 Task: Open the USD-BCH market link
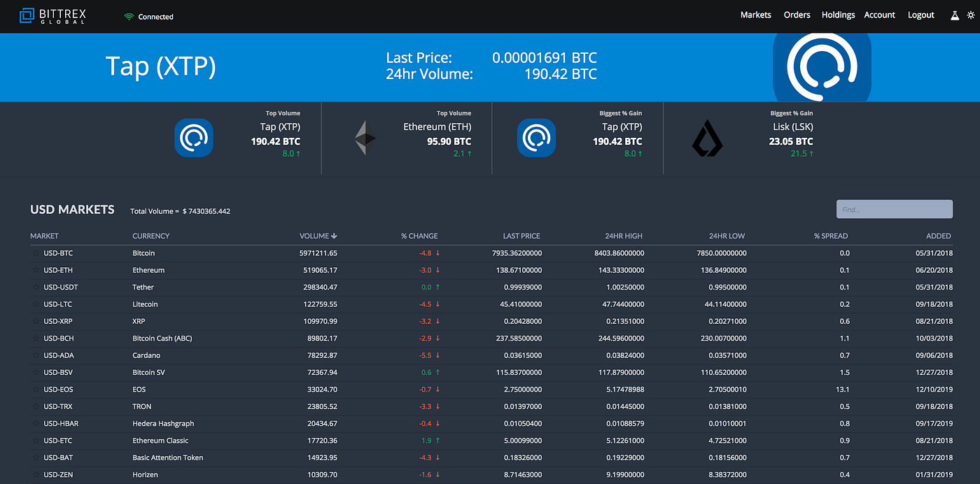59,339
